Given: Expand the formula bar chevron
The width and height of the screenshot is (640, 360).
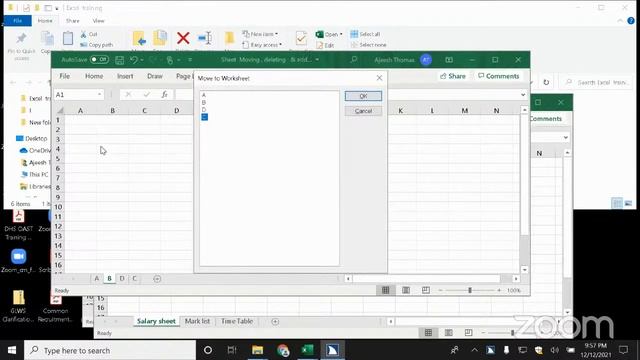Looking at the screenshot, I should tap(523, 95).
